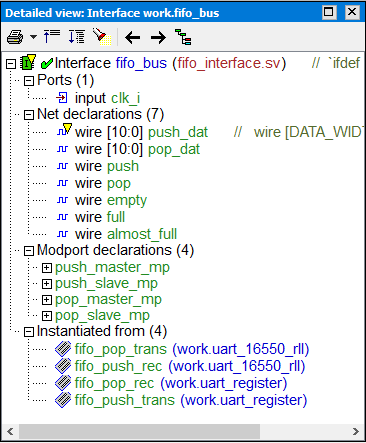Click the horizontal scrollbar right arrow
366x443 pixels.
pyautogui.click(x=356, y=431)
